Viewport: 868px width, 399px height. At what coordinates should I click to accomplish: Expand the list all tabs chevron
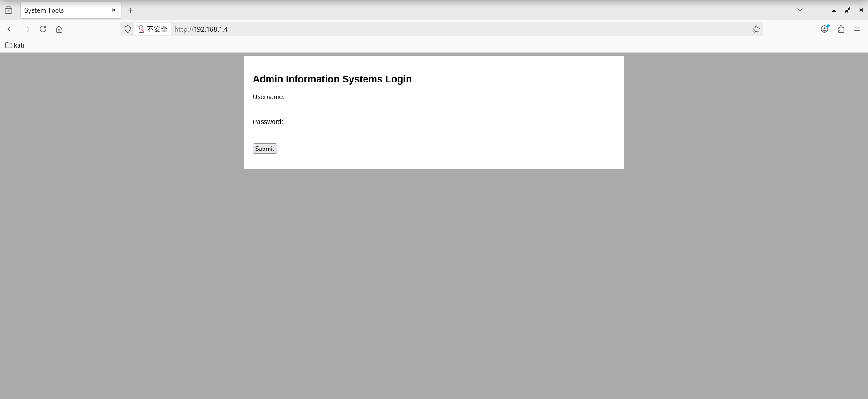[800, 10]
